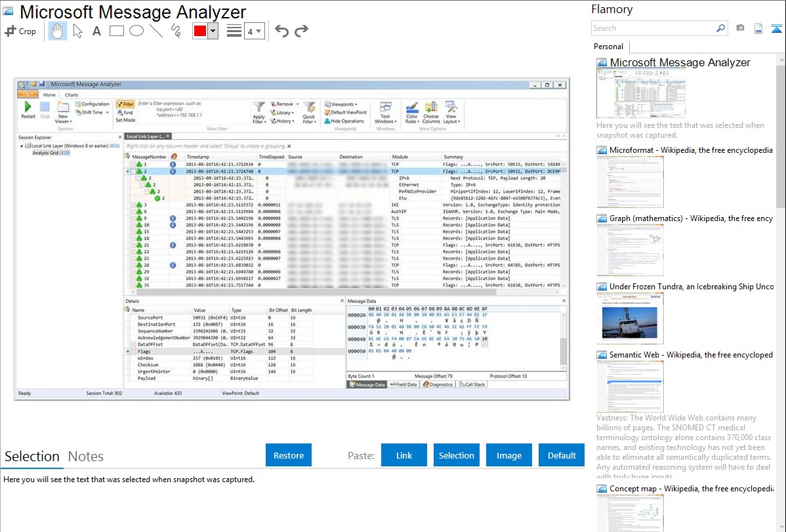The image size is (786, 532).
Task: Pick the ellipse drawing tool
Action: (x=136, y=31)
